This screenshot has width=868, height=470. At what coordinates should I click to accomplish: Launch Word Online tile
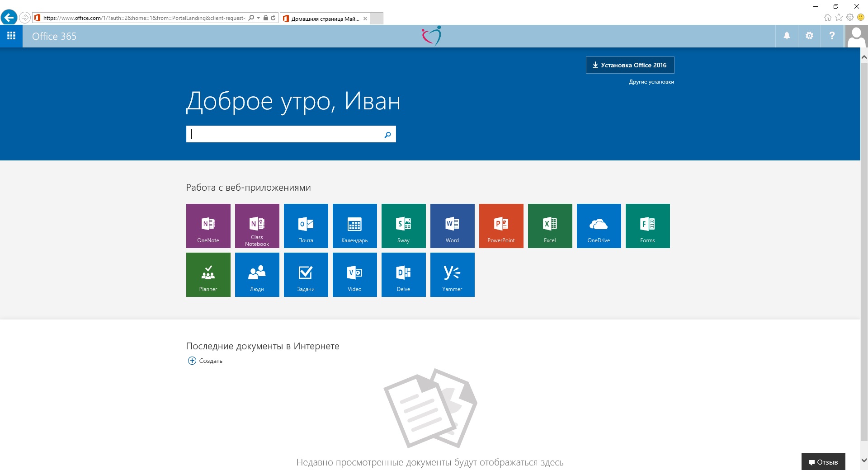[452, 226]
